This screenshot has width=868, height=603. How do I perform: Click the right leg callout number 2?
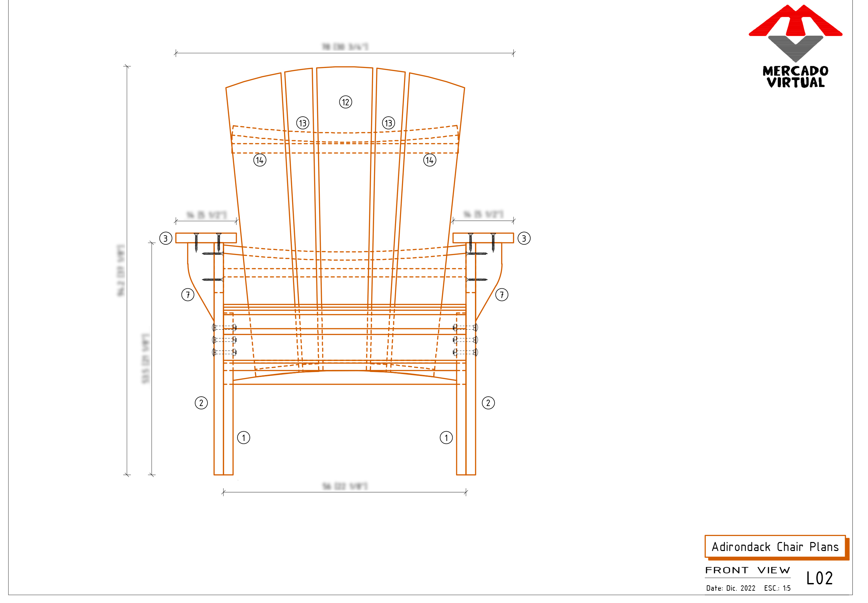pyautogui.click(x=488, y=403)
